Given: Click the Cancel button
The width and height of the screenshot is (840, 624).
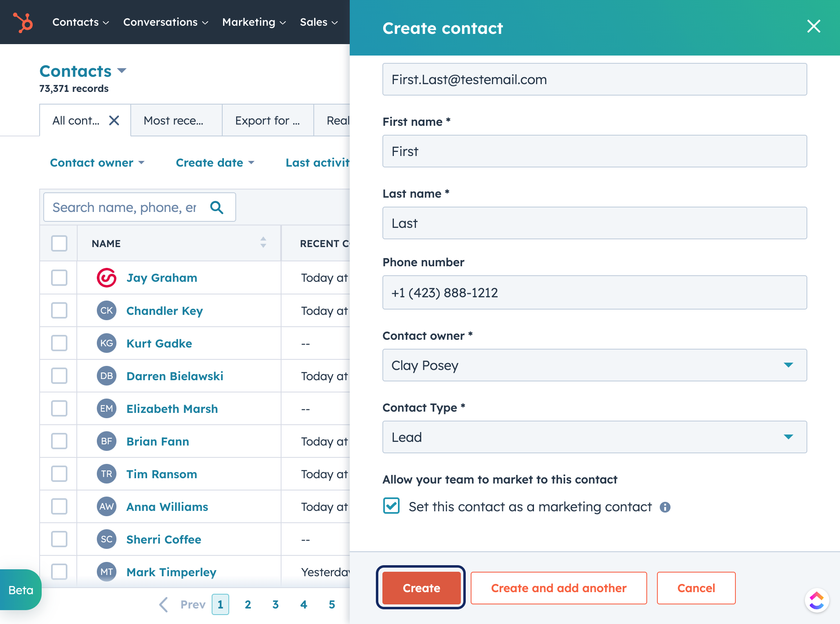Looking at the screenshot, I should click(696, 588).
